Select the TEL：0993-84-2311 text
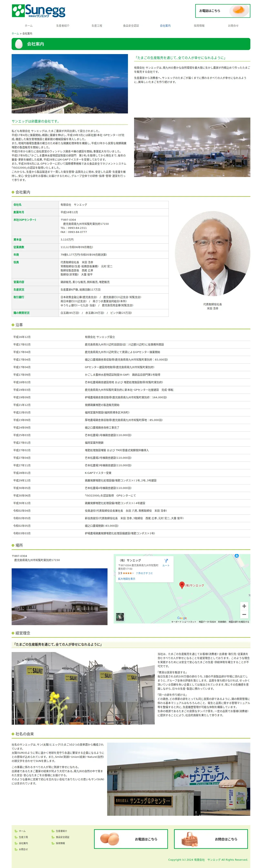Viewport: 262px width, 868px height. coord(74,228)
